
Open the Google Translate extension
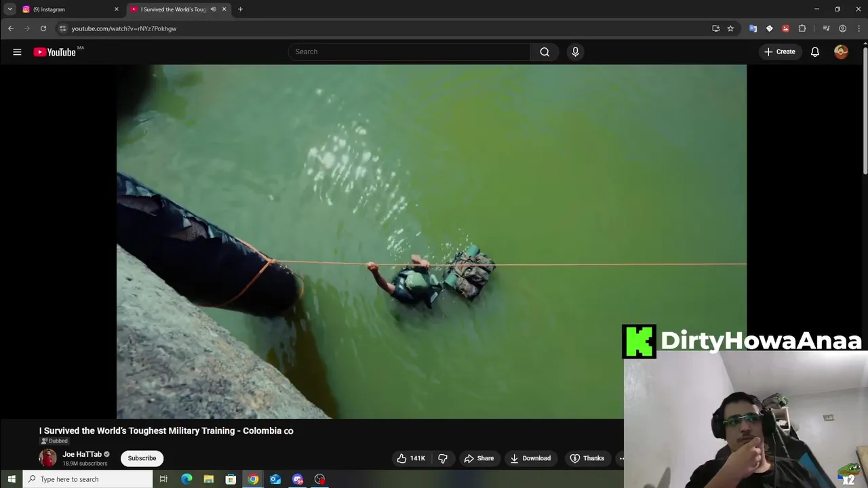pos(753,28)
